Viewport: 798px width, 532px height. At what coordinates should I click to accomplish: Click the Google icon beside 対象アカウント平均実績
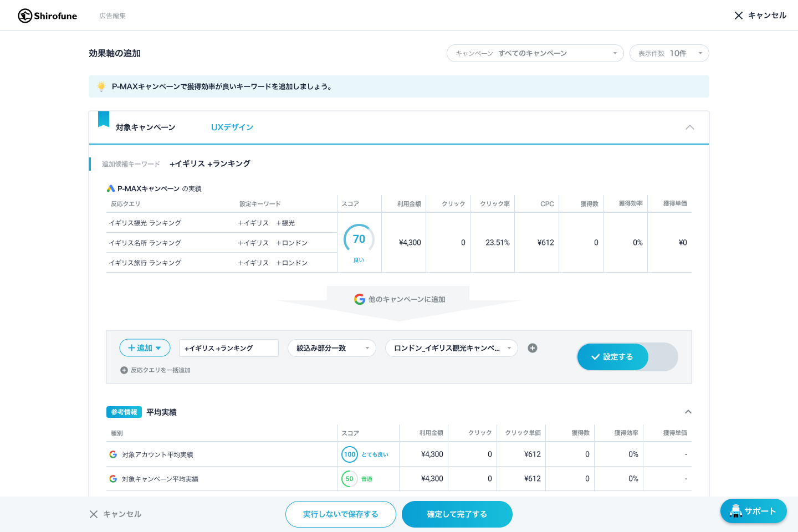click(x=113, y=454)
